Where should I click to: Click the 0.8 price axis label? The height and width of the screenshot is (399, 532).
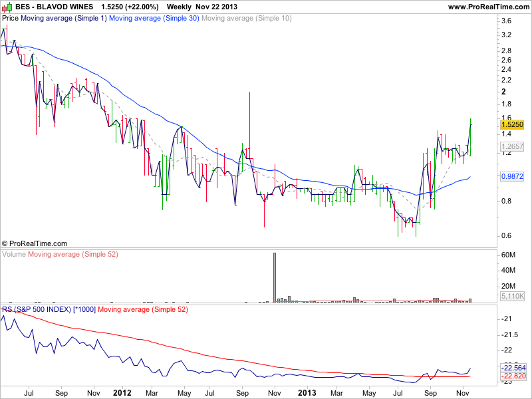click(x=507, y=201)
